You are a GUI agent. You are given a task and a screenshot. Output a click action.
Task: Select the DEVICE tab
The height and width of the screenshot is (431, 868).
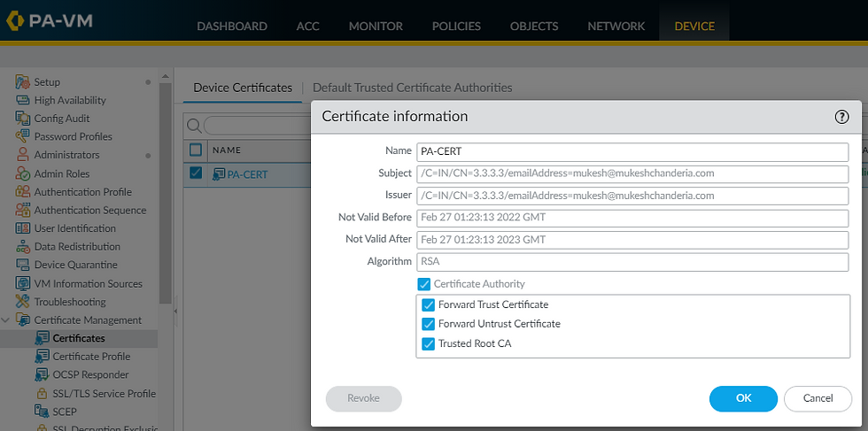pos(694,26)
